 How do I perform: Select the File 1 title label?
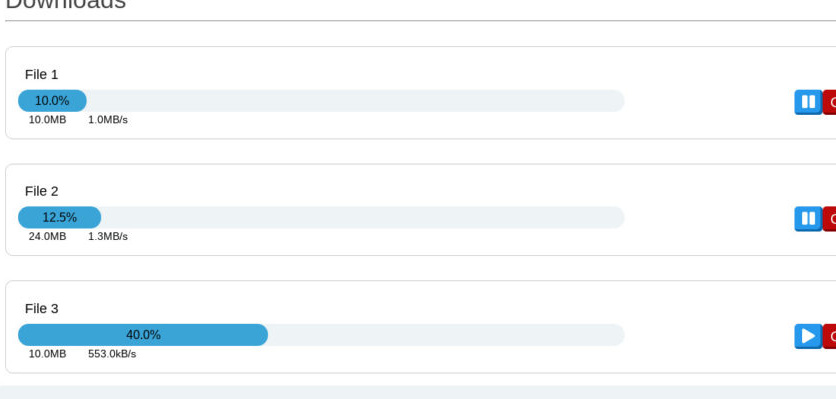pos(42,75)
